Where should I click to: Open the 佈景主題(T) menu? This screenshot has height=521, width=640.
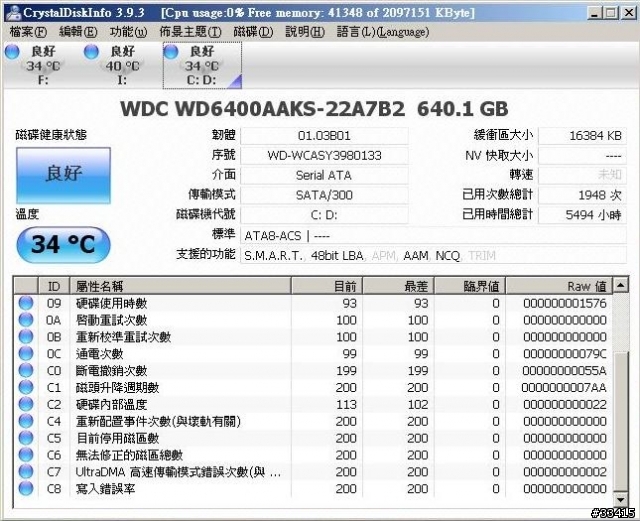pyautogui.click(x=190, y=31)
